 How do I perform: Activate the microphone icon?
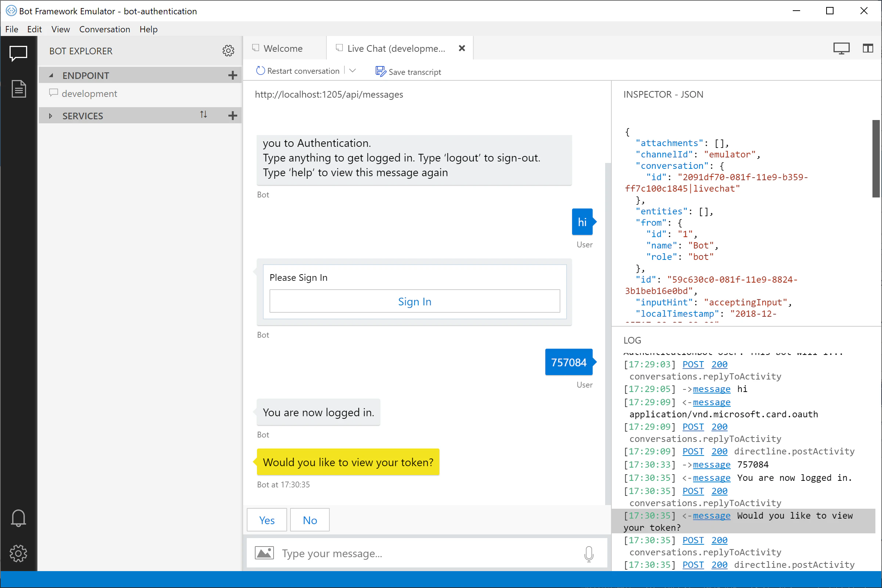tap(589, 553)
